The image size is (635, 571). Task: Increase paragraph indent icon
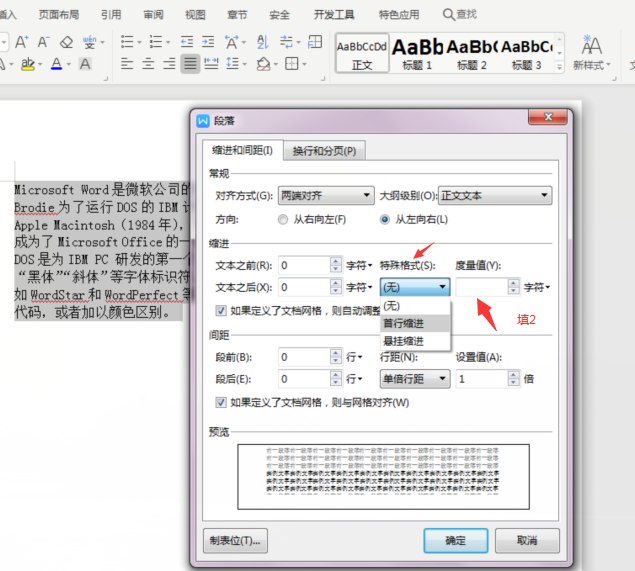tap(208, 42)
